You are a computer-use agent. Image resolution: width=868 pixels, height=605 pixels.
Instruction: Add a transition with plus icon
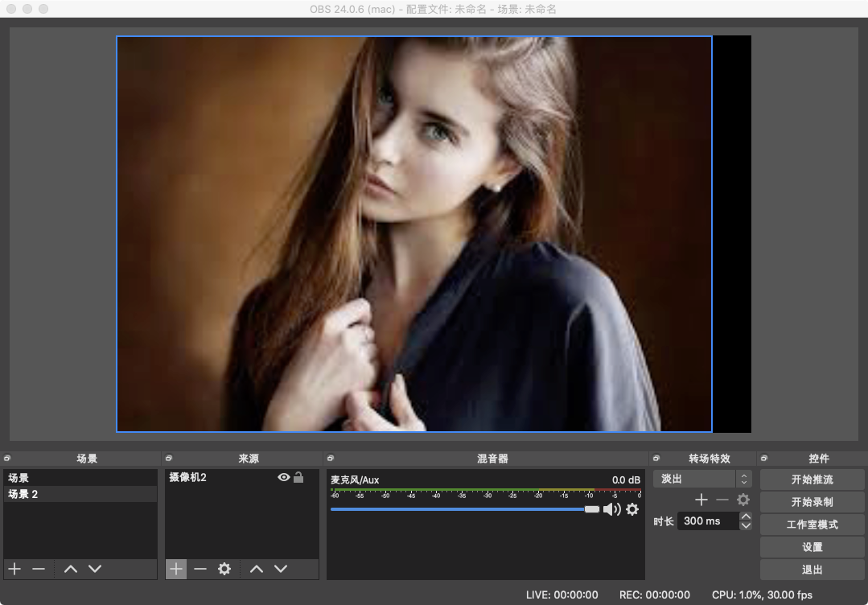point(701,500)
